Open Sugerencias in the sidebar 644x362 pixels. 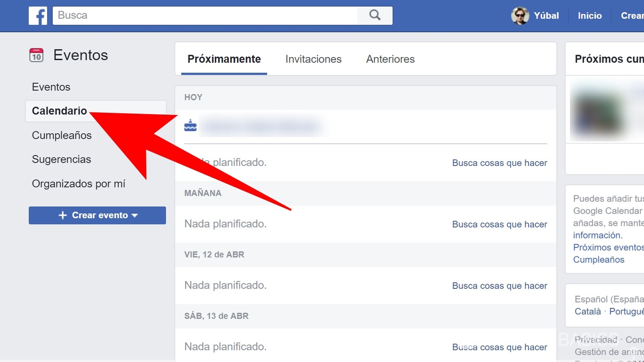click(x=61, y=159)
